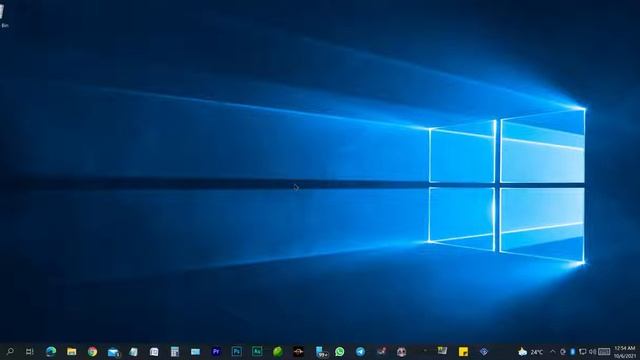The width and height of the screenshot is (640, 360).
Task: Open the blue diamond app icon
Action: pos(484,351)
